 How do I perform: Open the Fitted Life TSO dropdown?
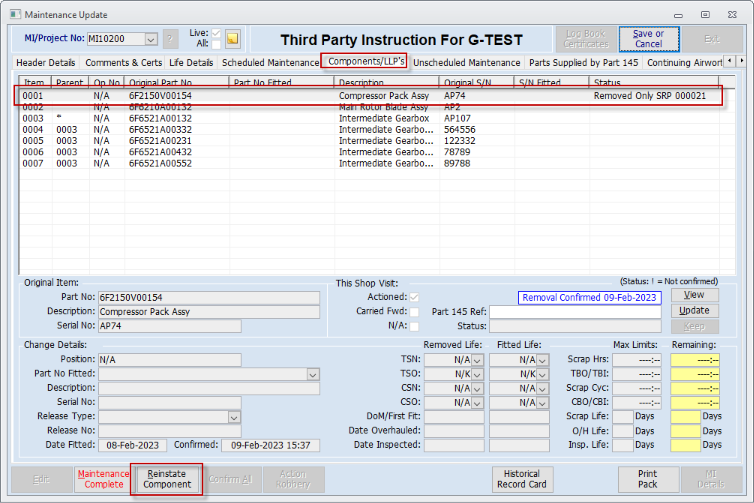pyautogui.click(x=542, y=374)
